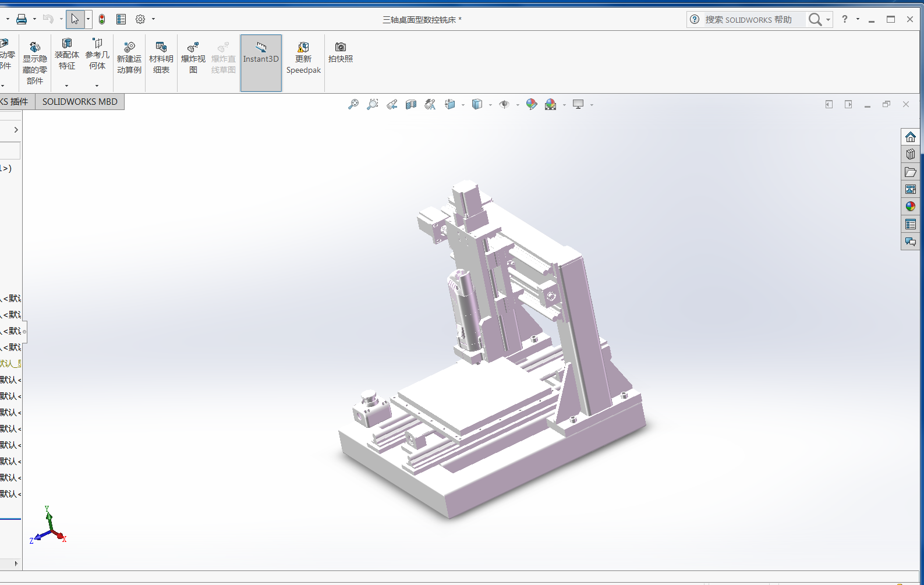Open the Bill of Materials (材料明细表) tool

tap(161, 58)
